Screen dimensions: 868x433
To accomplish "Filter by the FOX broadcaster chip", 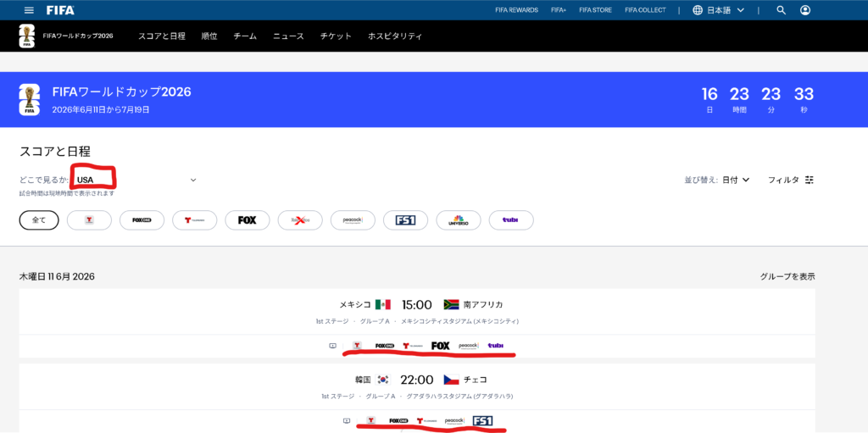I will (x=248, y=219).
